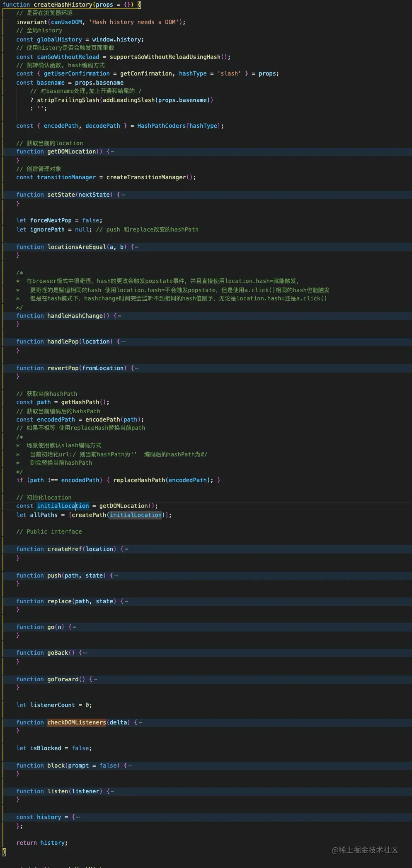This screenshot has height=868, width=412.
Task: Click the canGoWithoutReload constant name
Action: 68,57
